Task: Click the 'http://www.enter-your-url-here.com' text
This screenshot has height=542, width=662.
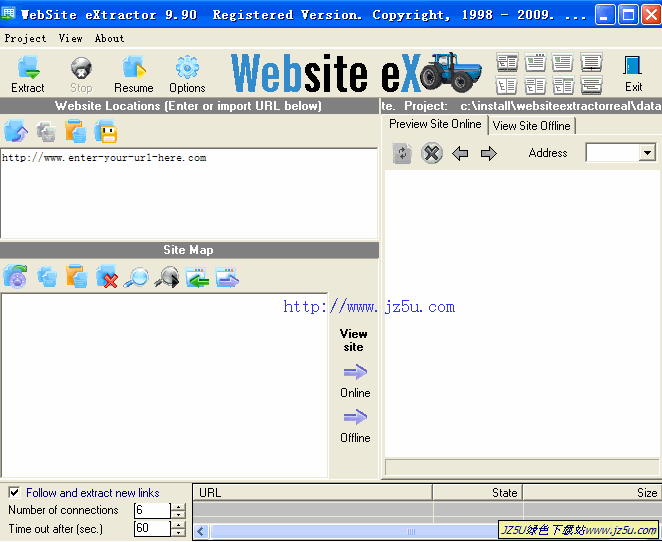Action: 104,158
